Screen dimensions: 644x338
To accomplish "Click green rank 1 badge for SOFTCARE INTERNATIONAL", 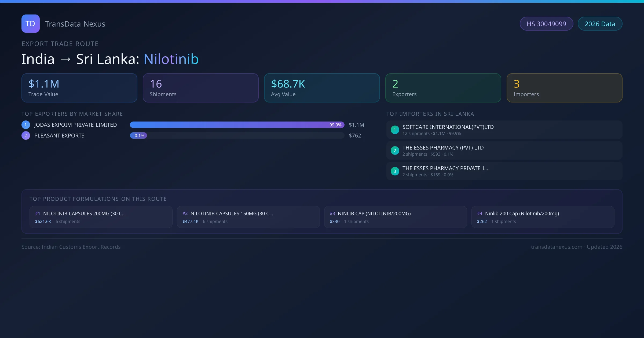I will (x=395, y=130).
